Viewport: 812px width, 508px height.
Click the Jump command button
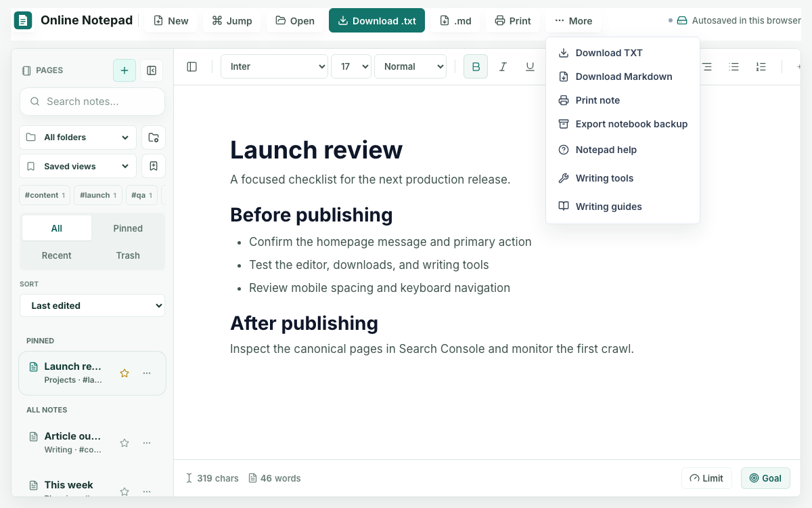pyautogui.click(x=232, y=20)
